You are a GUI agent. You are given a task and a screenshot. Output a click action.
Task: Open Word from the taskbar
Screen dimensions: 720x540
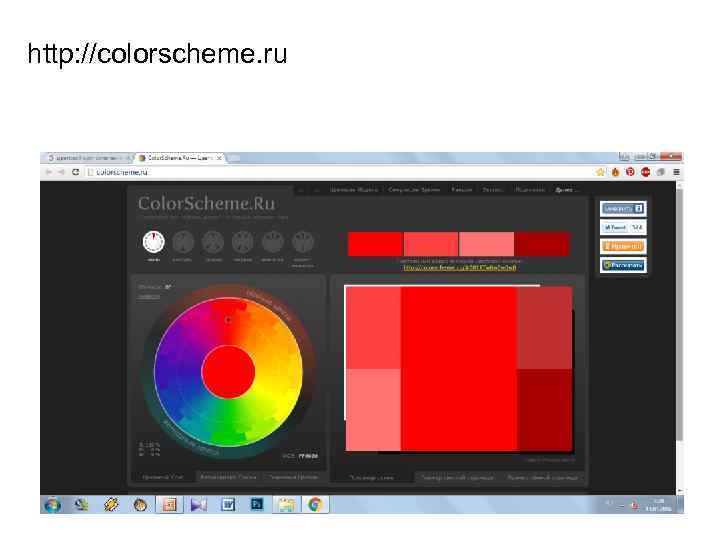click(x=228, y=505)
